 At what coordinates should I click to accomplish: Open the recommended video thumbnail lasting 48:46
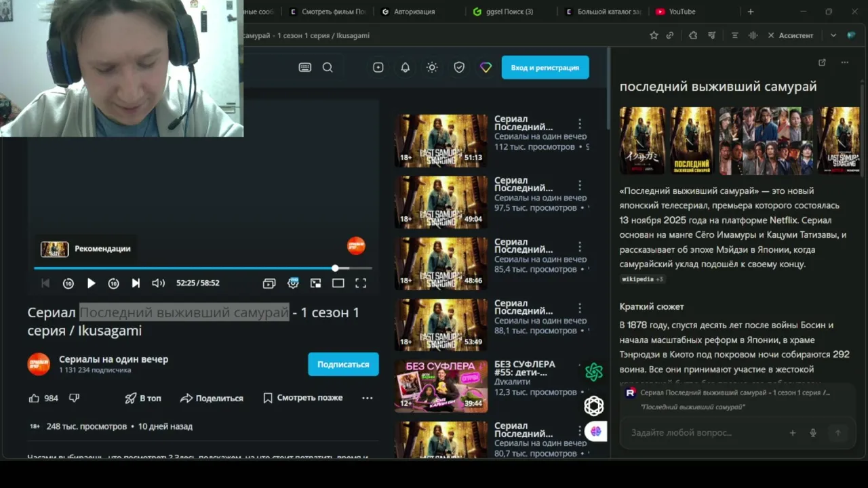441,264
